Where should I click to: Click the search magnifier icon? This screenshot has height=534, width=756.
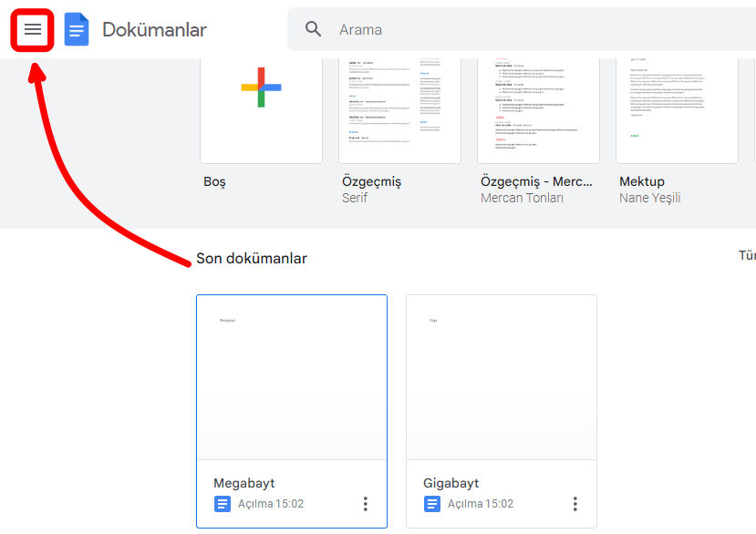coord(314,29)
